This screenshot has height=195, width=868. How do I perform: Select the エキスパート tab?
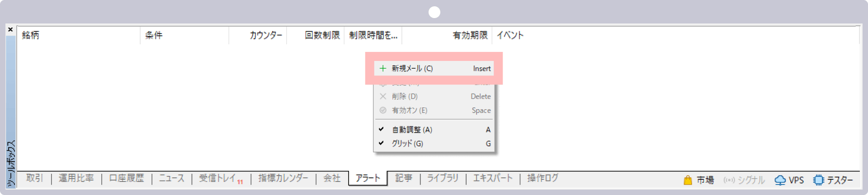coord(493,178)
